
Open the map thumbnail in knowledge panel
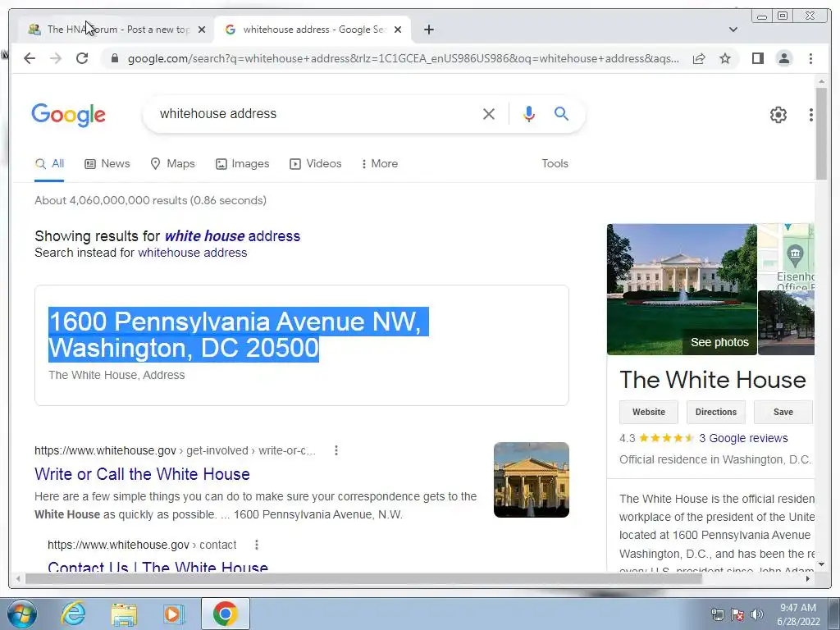[786, 257]
